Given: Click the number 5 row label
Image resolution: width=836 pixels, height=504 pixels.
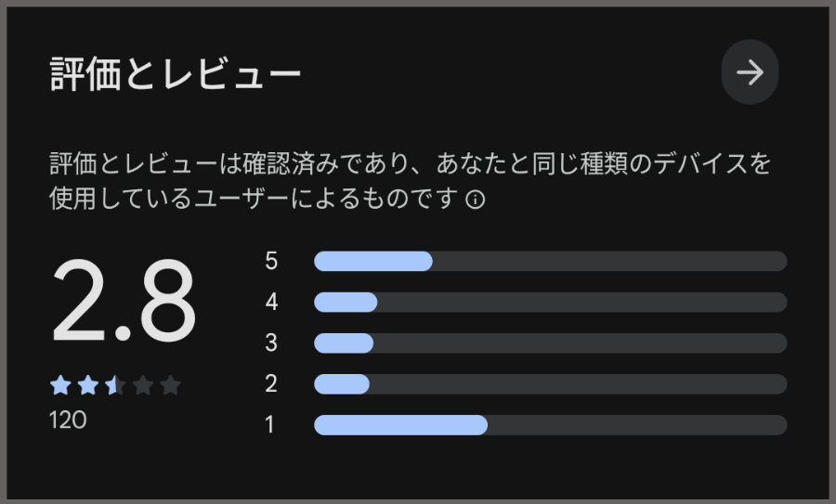Looking at the screenshot, I should click(x=271, y=261).
